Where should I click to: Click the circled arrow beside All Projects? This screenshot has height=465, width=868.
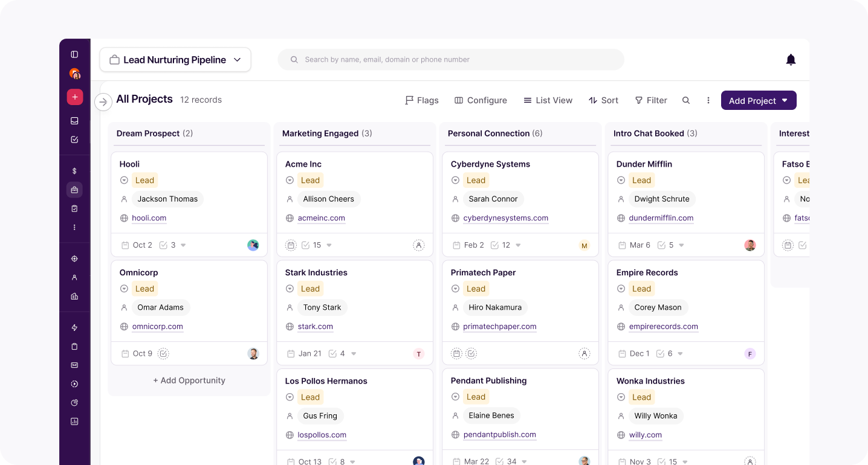(x=103, y=102)
